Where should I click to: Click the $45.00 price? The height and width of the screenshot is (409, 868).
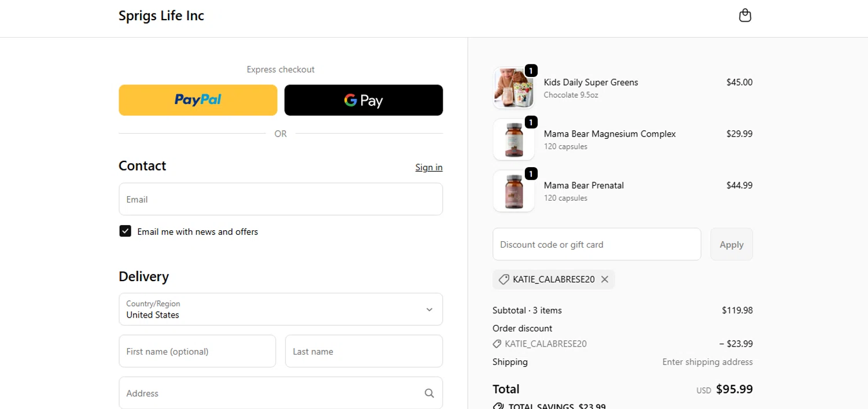coord(740,82)
